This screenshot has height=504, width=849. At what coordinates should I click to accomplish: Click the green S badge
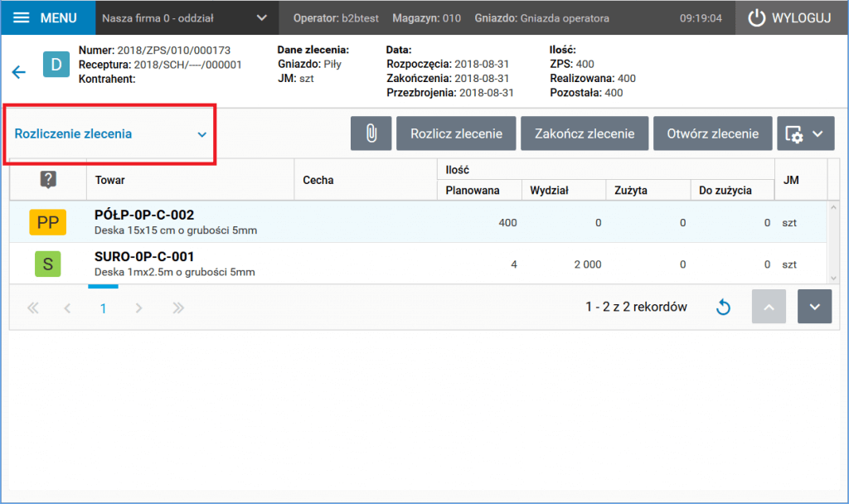pos(47,264)
